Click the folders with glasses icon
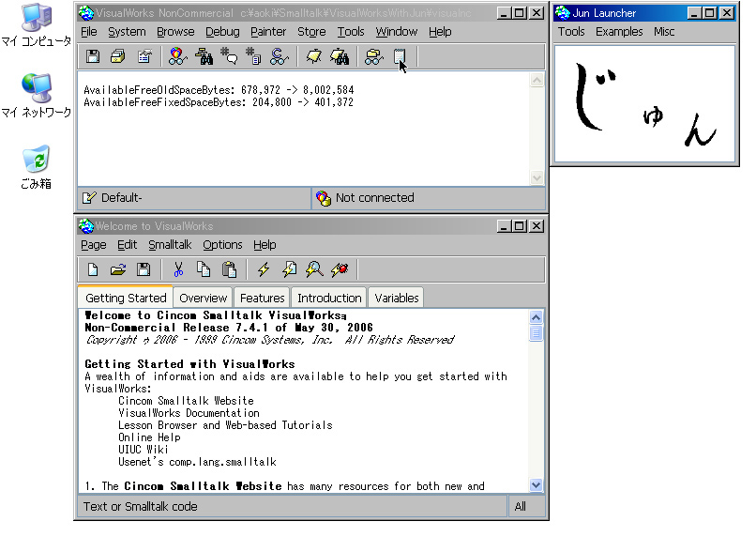Viewport: 756px width, 552px height. 373,56
